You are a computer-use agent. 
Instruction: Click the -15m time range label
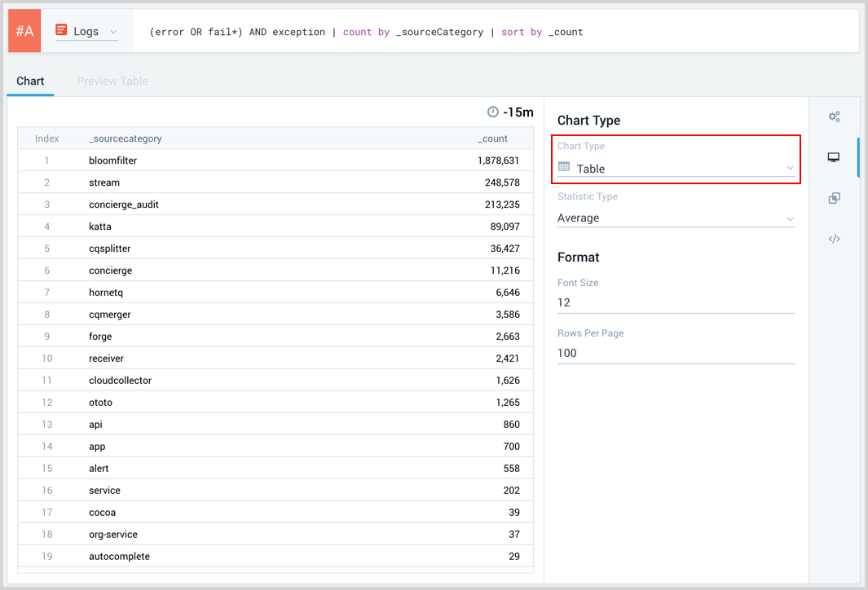[518, 112]
